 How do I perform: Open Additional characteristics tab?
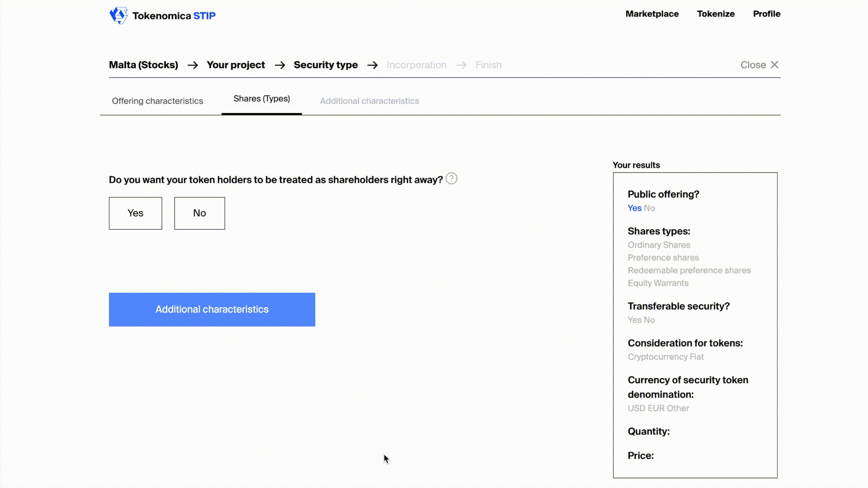click(369, 101)
